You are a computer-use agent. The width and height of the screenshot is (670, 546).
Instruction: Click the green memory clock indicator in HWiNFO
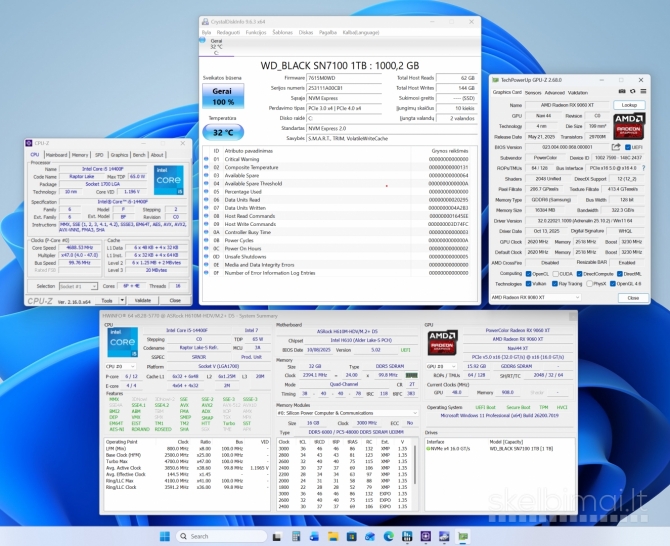pos(411,375)
